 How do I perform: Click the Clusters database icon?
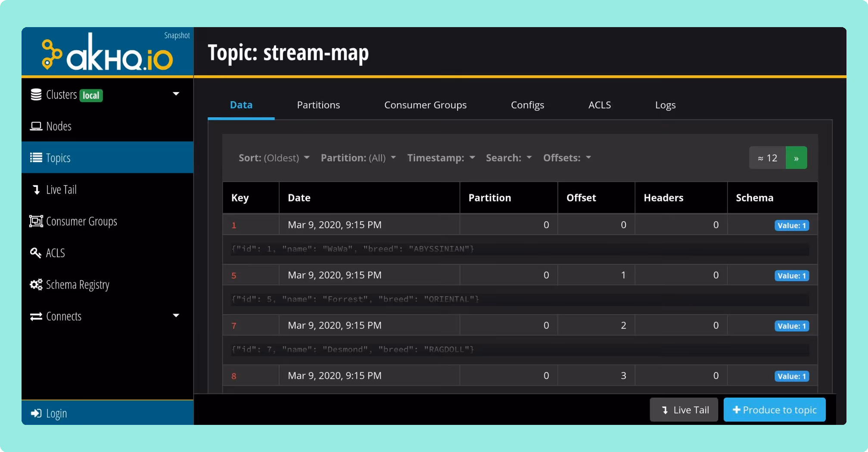tap(36, 95)
